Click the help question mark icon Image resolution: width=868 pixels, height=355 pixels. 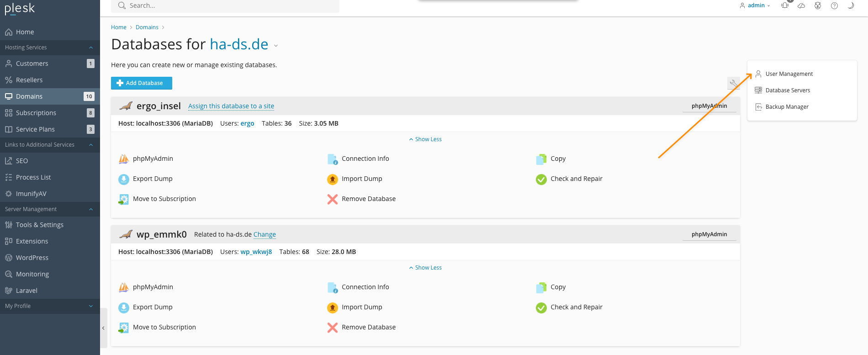click(x=834, y=5)
